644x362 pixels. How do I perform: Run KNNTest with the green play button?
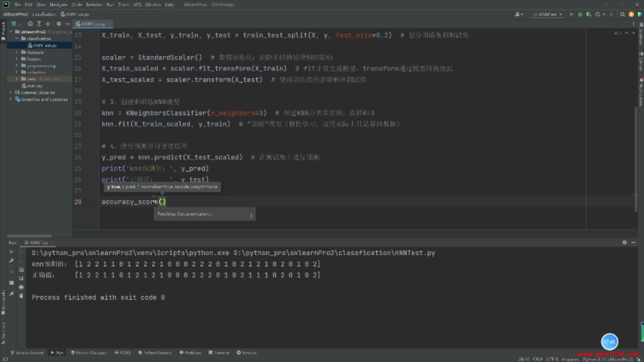click(x=572, y=14)
